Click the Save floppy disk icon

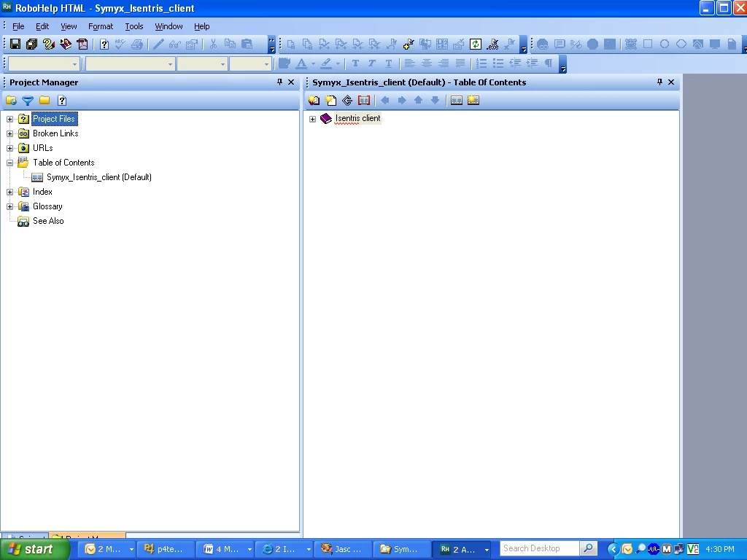[x=15, y=44]
